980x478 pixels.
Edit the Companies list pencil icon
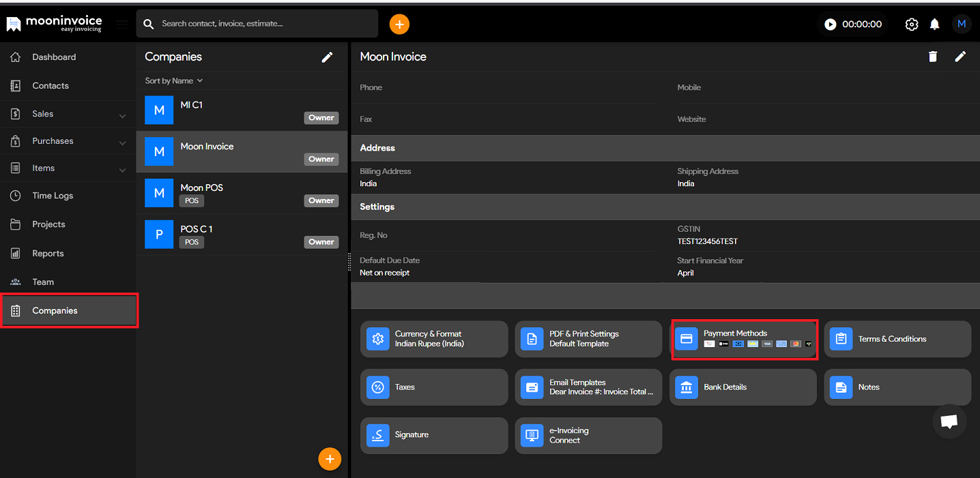[x=328, y=57]
